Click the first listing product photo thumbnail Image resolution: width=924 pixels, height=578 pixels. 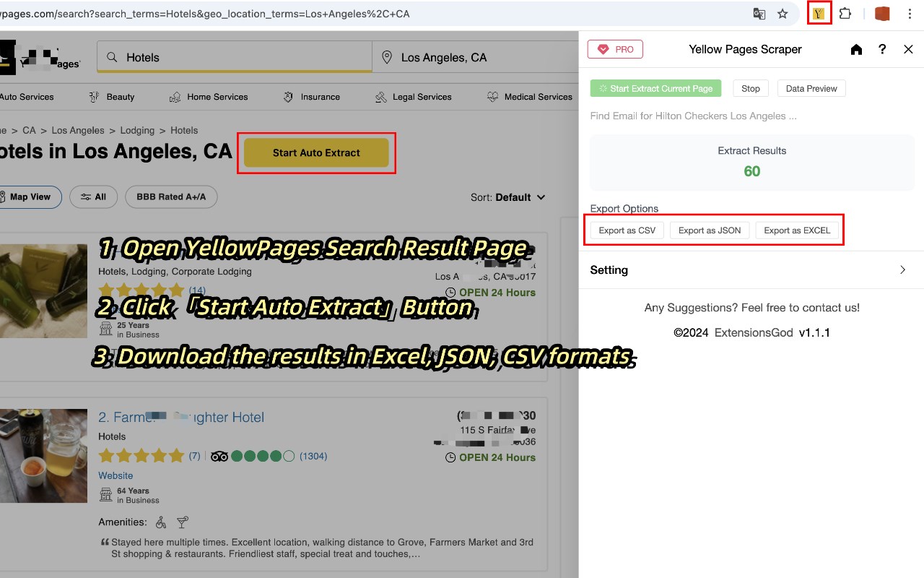pos(43,291)
